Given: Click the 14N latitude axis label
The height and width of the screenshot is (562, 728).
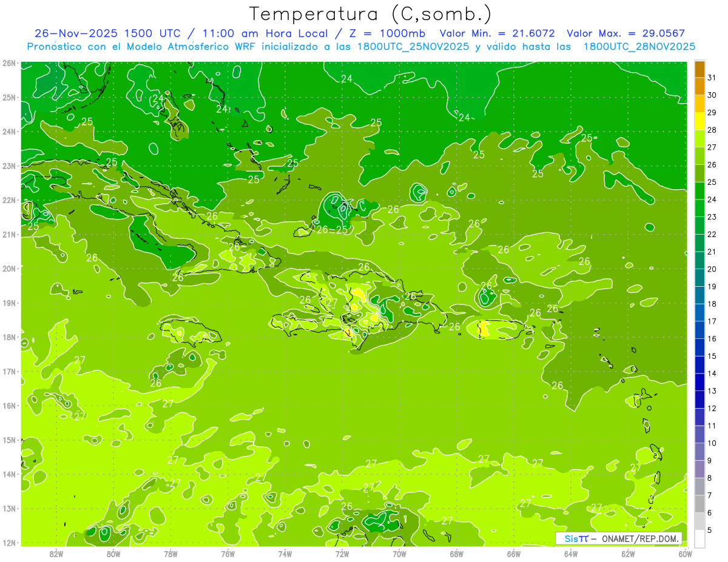Looking at the screenshot, I should click(8, 474).
